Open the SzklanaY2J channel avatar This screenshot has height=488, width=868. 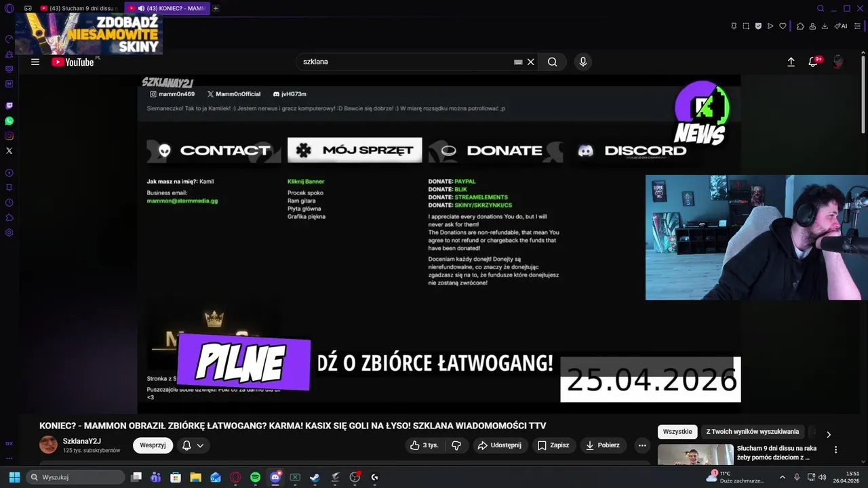tap(48, 445)
